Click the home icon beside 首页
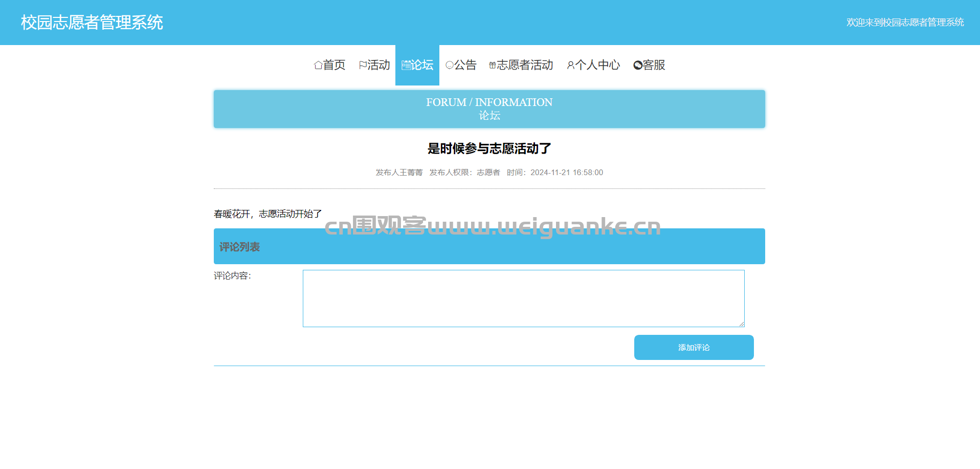Viewport: 980px width, 469px height. (318, 65)
